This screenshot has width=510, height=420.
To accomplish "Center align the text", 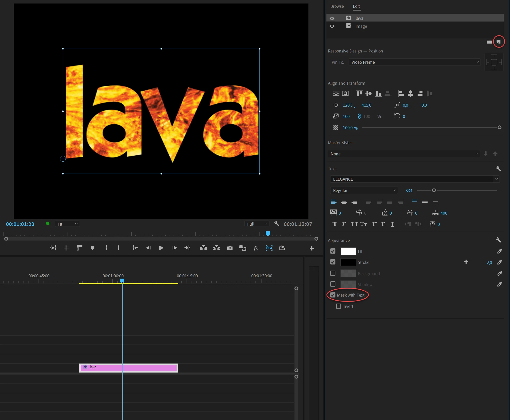I will coord(344,201).
